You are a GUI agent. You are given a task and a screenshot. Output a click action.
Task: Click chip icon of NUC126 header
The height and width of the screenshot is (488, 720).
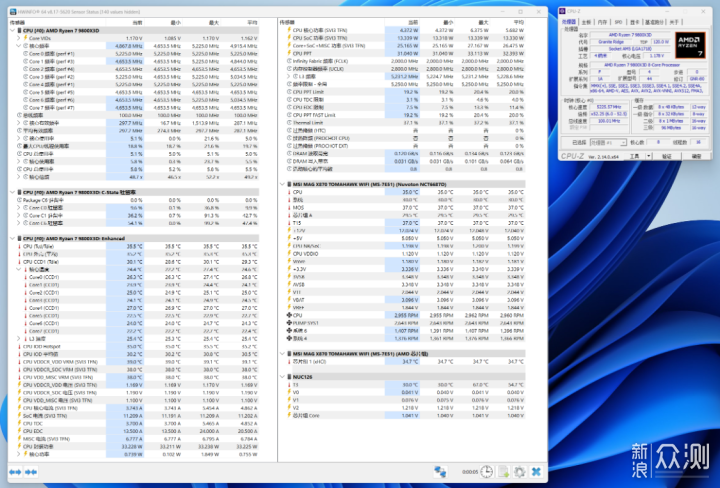tap(289, 377)
